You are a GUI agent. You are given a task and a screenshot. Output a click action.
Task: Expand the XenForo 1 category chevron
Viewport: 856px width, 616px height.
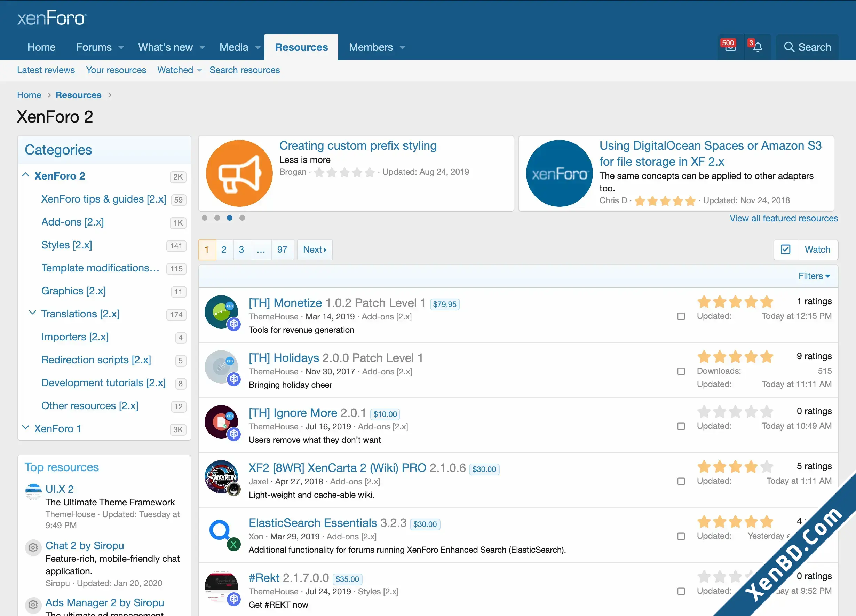click(26, 427)
